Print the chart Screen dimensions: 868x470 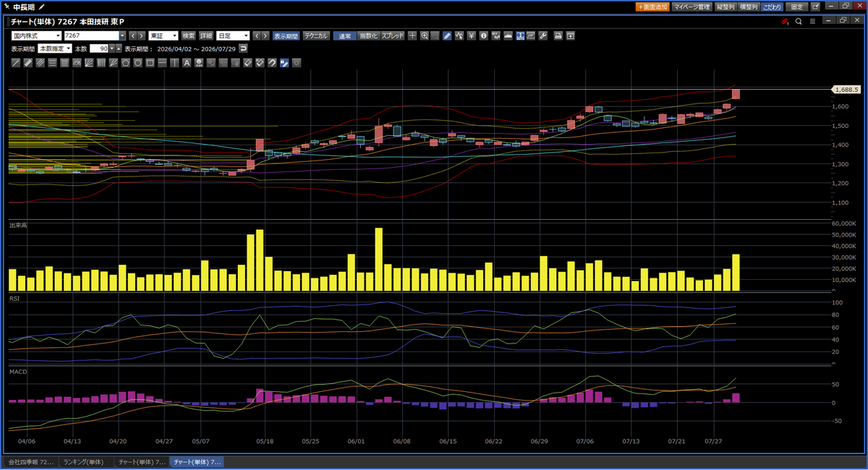pos(558,35)
